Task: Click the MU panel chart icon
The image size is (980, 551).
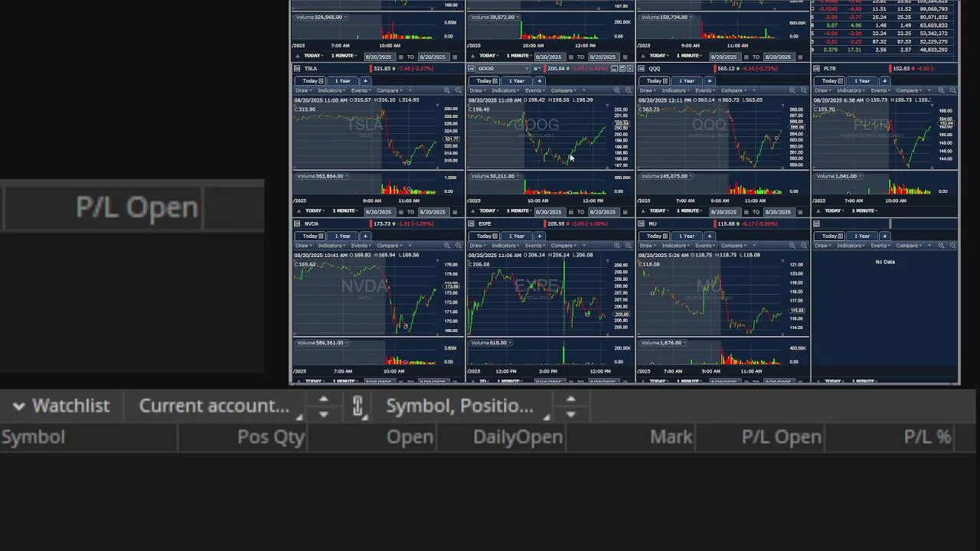Action: coord(642,223)
